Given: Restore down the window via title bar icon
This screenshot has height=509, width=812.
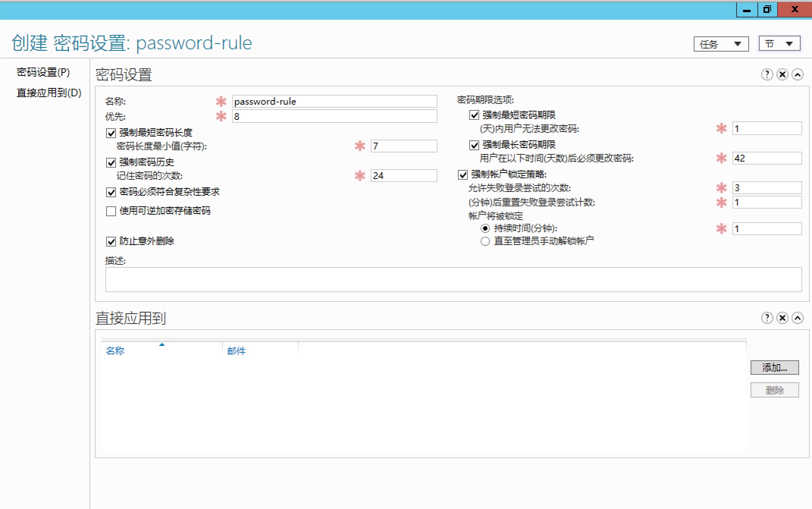Looking at the screenshot, I should point(767,10).
